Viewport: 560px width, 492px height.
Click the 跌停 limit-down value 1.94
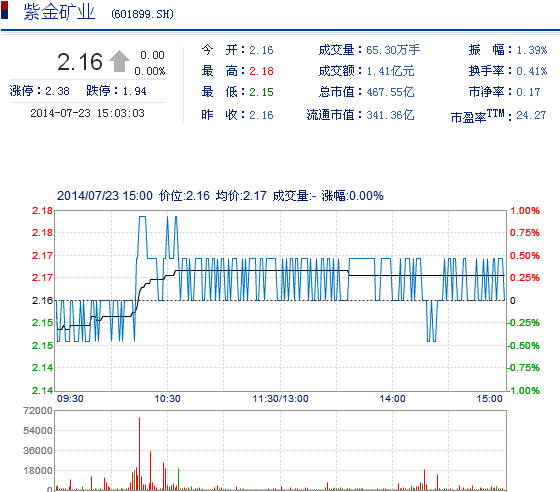[x=134, y=91]
